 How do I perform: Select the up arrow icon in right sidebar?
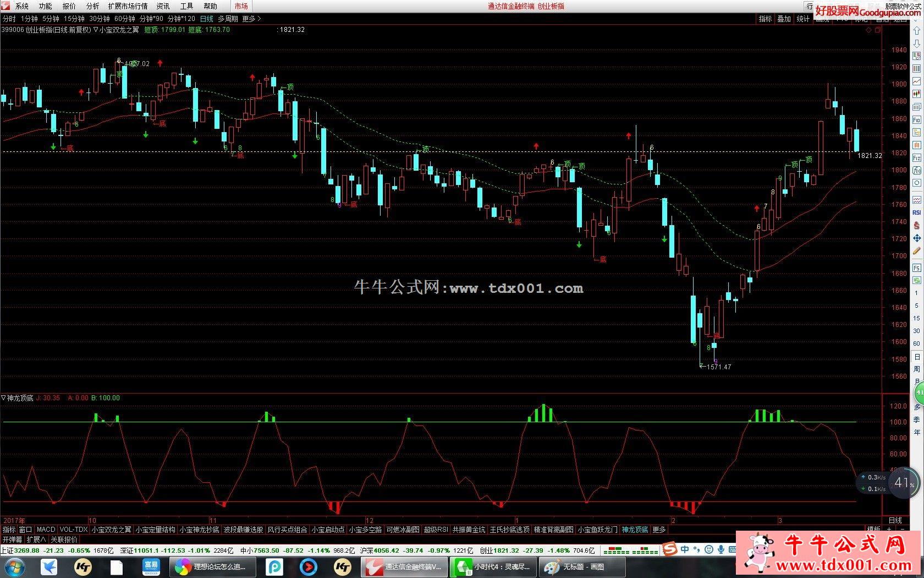click(916, 31)
